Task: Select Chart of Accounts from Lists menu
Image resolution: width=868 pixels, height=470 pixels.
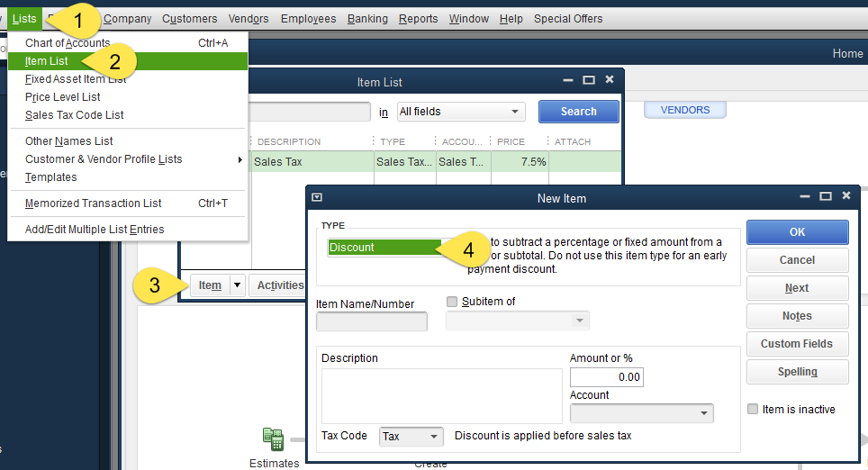Action: point(128,43)
